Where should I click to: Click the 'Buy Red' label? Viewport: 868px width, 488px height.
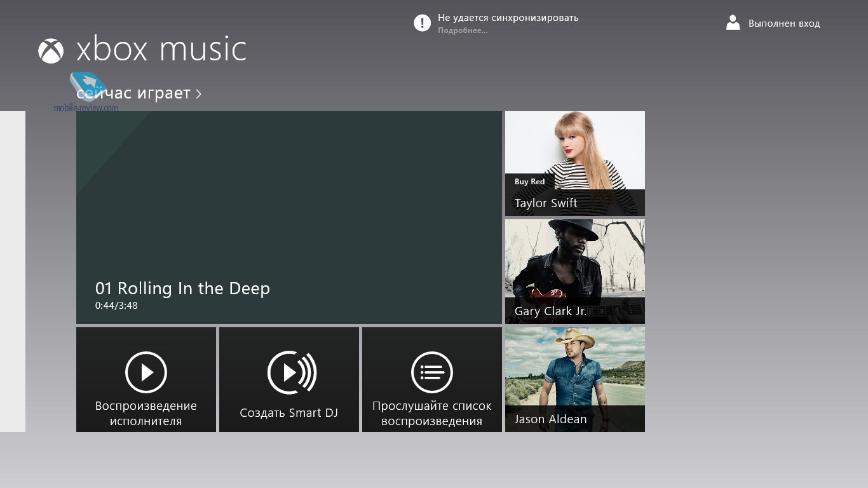pyautogui.click(x=530, y=182)
